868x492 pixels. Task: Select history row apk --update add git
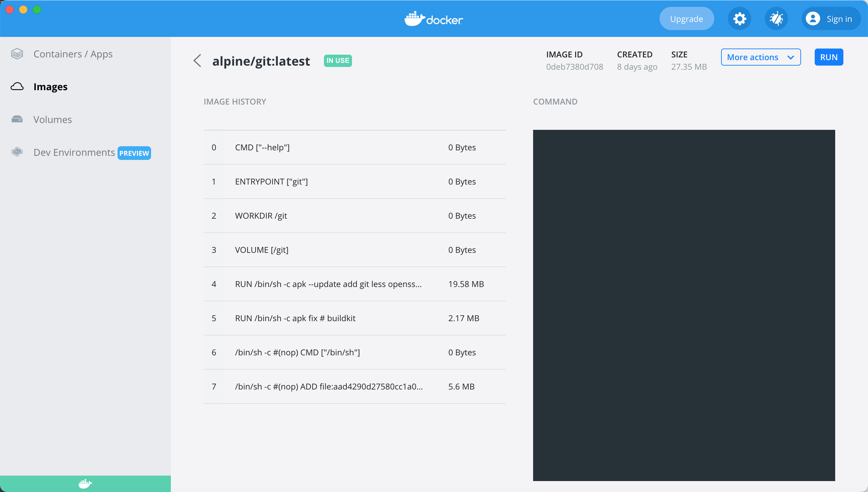click(355, 284)
